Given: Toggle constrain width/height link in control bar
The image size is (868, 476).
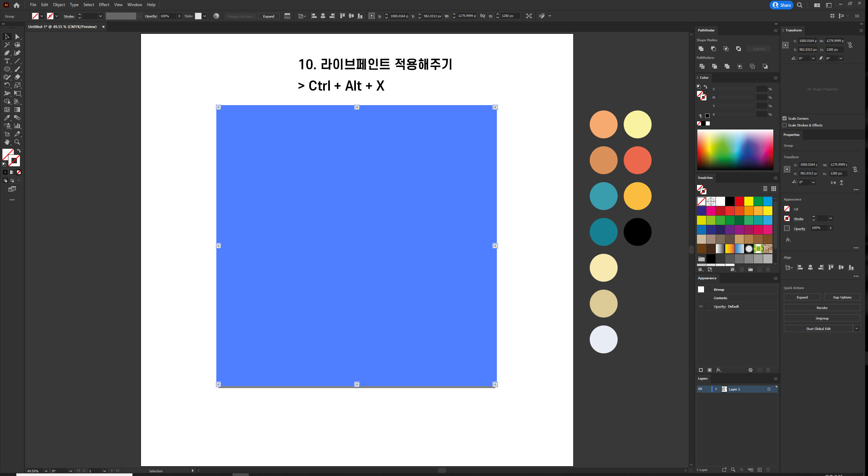Looking at the screenshot, I should [483, 16].
